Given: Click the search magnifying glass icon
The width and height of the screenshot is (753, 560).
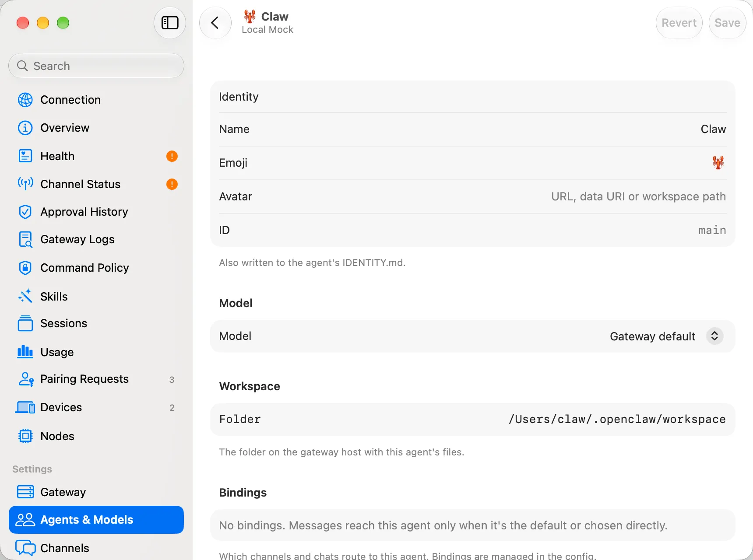Looking at the screenshot, I should (22, 66).
